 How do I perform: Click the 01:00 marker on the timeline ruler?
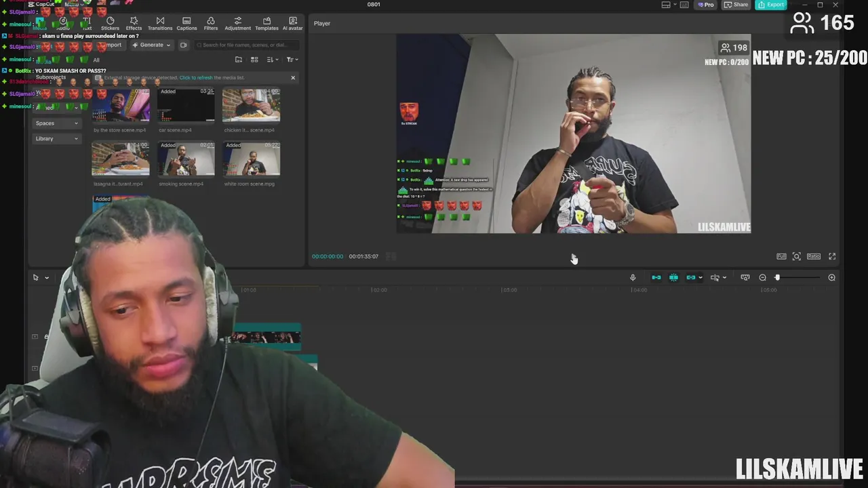tap(250, 290)
